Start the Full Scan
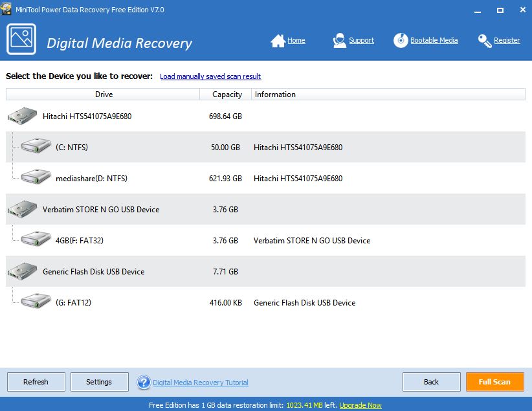Image resolution: width=532 pixels, height=411 pixels. 494,382
